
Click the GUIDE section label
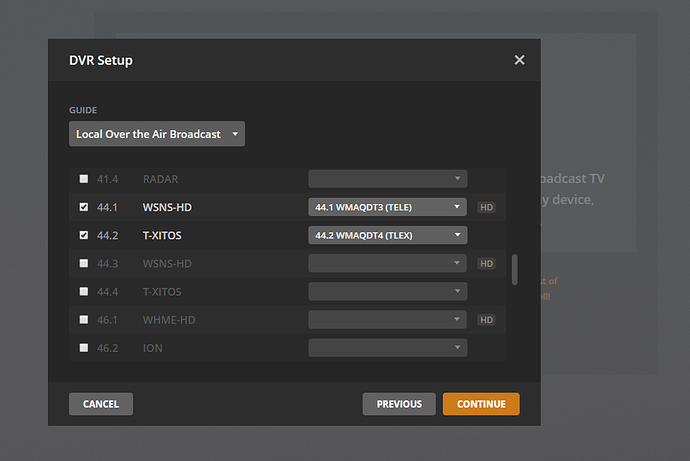pyautogui.click(x=83, y=110)
